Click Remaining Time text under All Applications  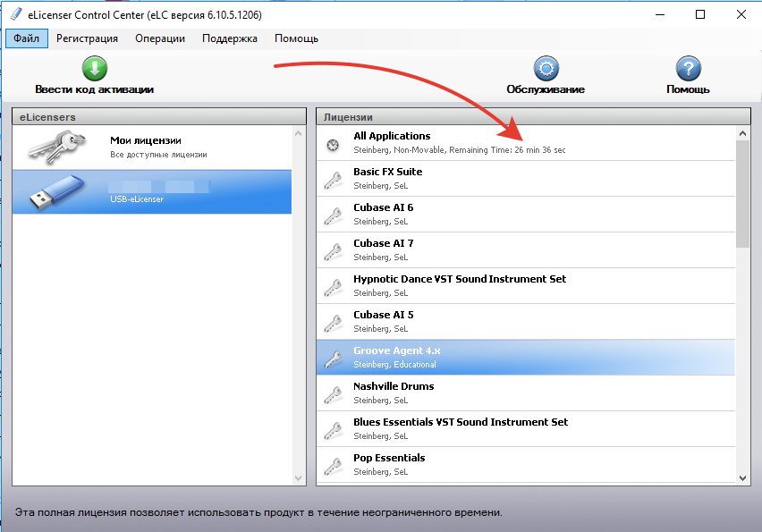click(507, 150)
